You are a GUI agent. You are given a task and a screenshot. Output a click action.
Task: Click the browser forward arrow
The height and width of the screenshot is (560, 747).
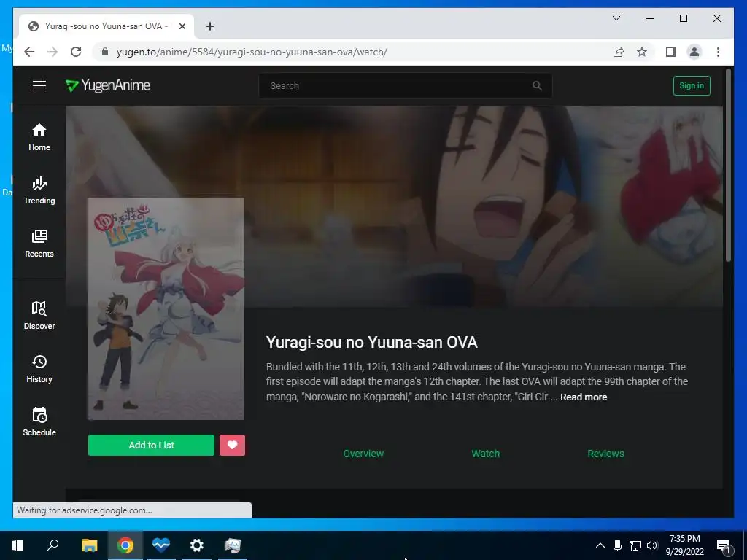pos(53,52)
